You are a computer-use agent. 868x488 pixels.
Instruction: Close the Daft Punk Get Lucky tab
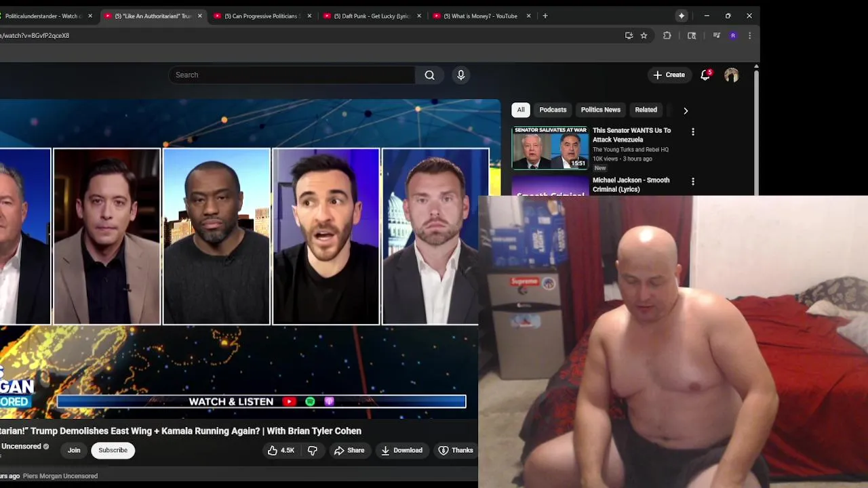pos(419,16)
